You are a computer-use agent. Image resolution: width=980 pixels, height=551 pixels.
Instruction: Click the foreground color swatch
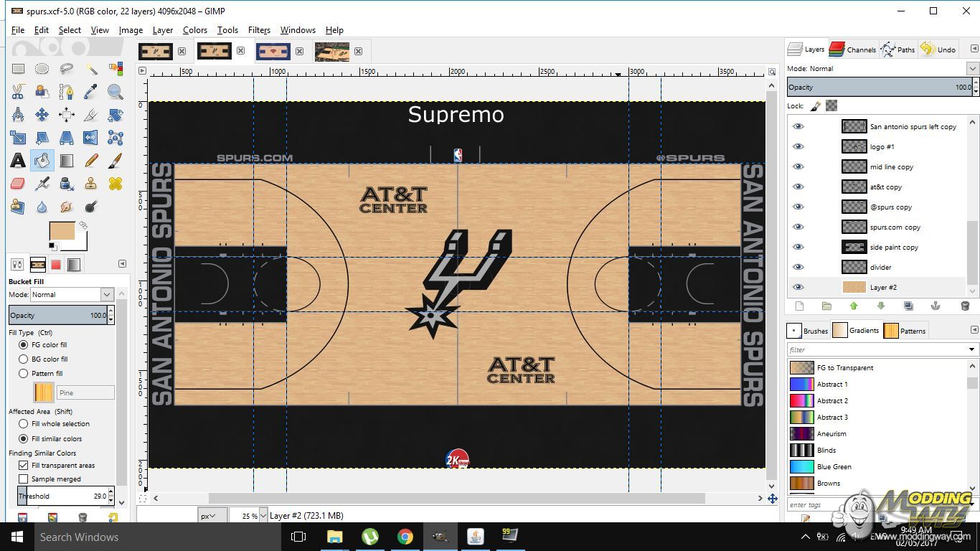click(x=62, y=232)
